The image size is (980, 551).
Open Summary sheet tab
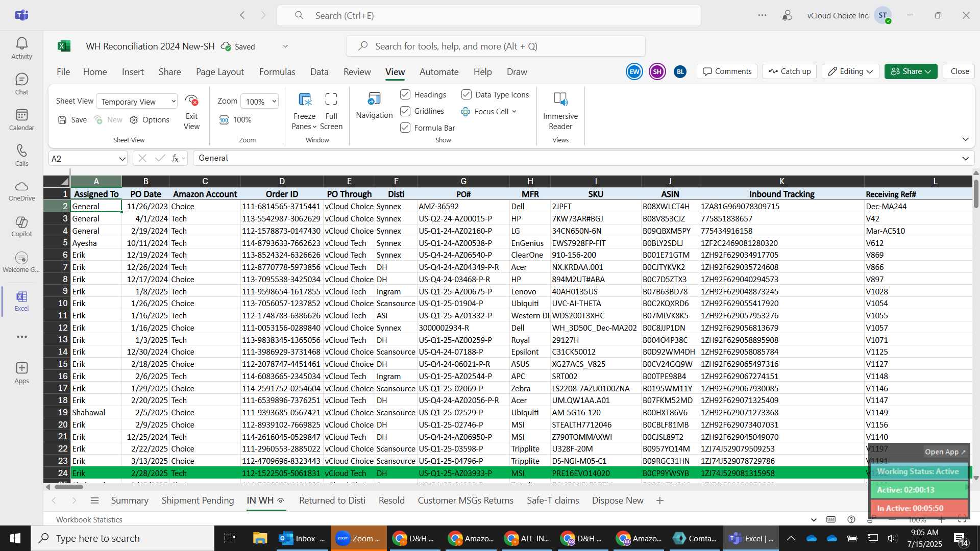point(130,500)
